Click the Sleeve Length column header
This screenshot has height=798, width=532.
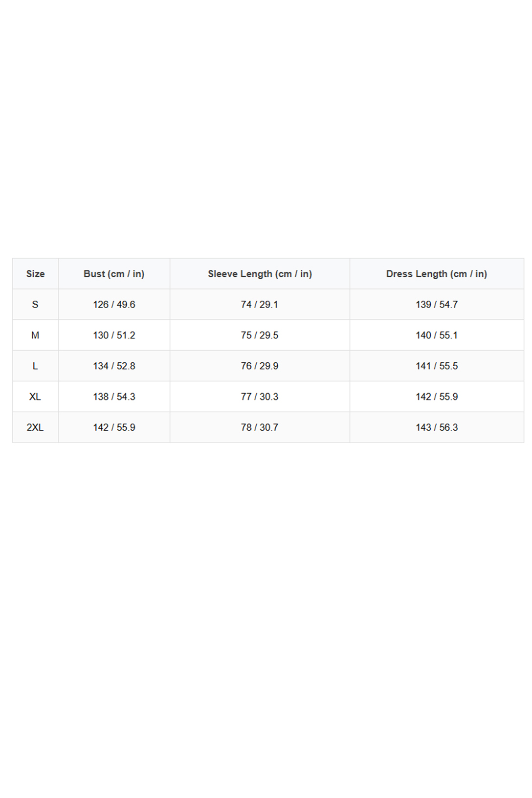[x=260, y=274]
